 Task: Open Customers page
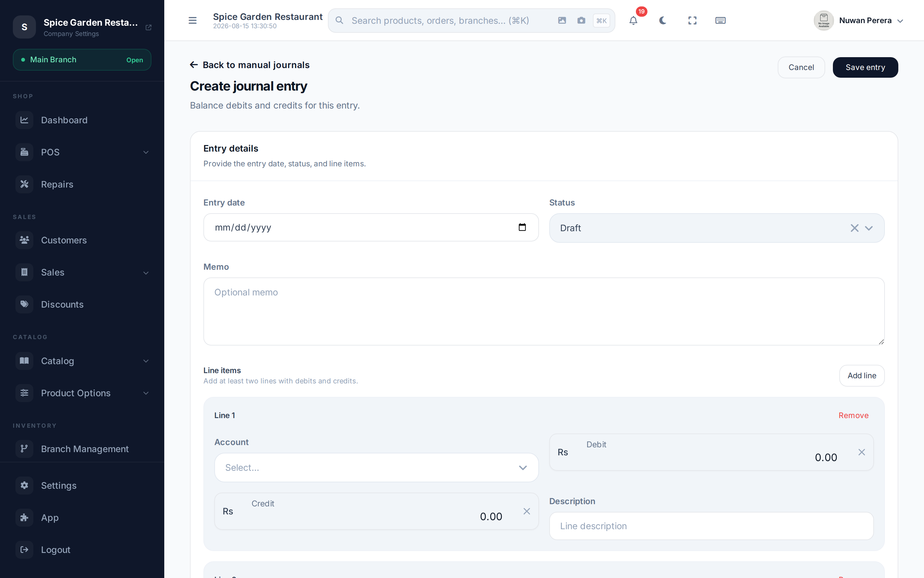click(82, 240)
